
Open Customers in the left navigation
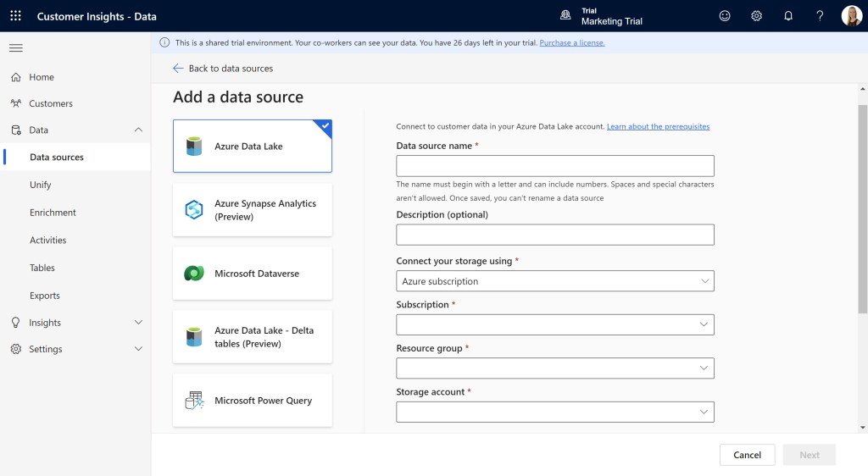(51, 103)
